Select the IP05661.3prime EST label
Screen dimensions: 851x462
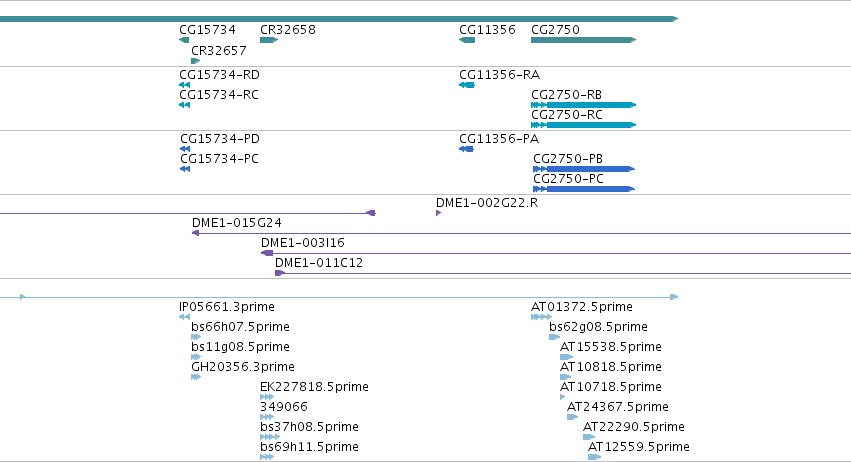coord(227,307)
